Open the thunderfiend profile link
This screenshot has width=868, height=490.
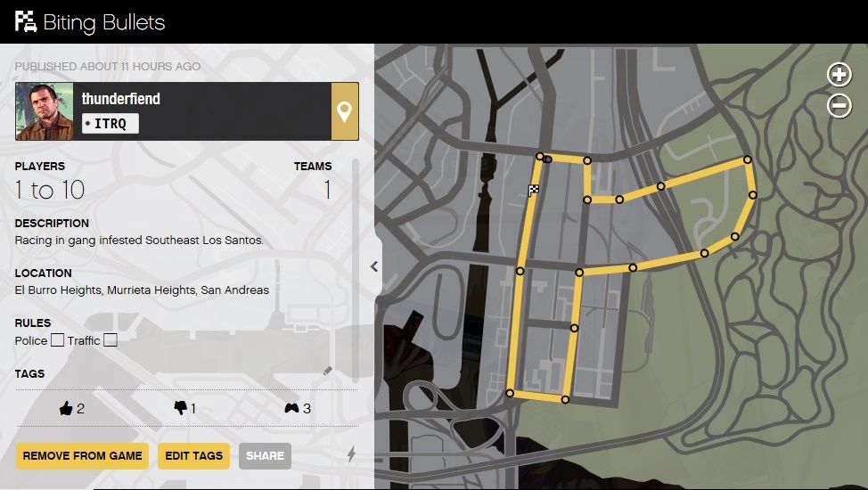[120, 99]
